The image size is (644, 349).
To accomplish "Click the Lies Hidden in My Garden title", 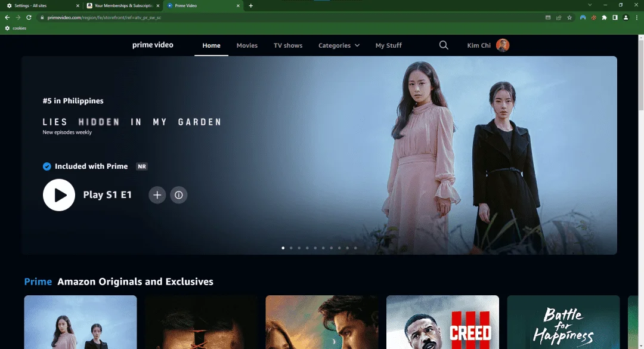I will click(132, 122).
